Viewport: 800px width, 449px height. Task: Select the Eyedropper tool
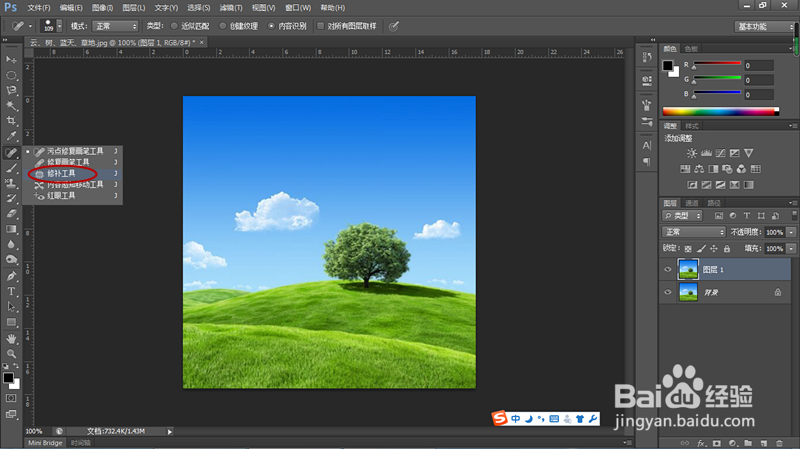tap(11, 136)
